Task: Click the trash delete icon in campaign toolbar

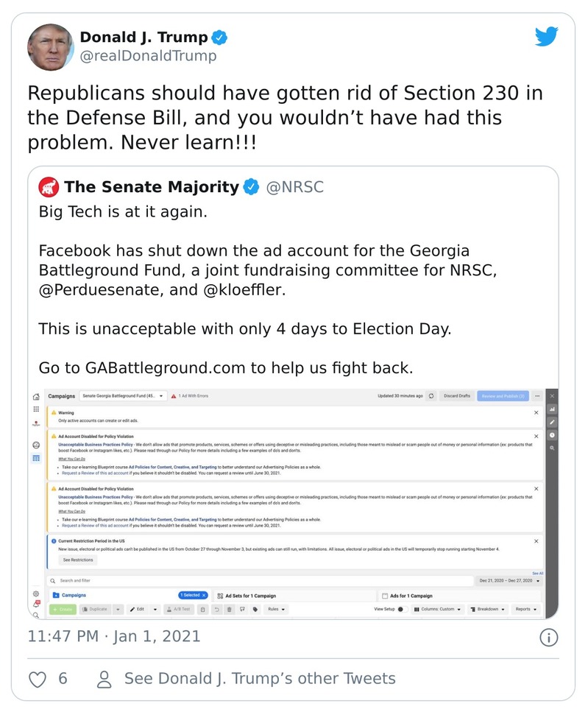Action: 230,610
